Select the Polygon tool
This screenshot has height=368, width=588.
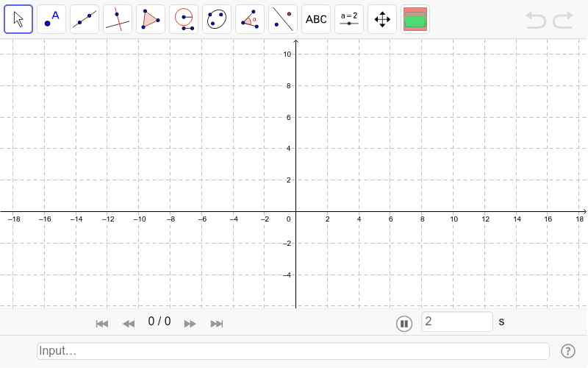pyautogui.click(x=151, y=19)
